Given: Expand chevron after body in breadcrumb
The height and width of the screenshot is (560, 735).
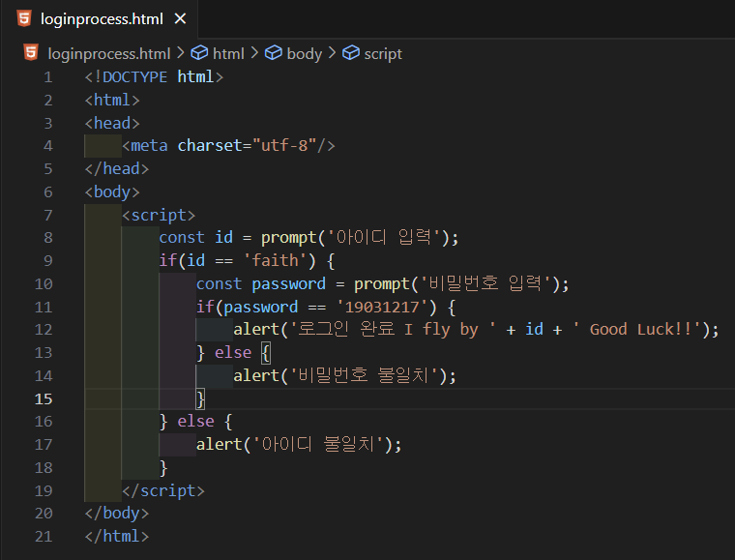Looking at the screenshot, I should click(332, 52).
